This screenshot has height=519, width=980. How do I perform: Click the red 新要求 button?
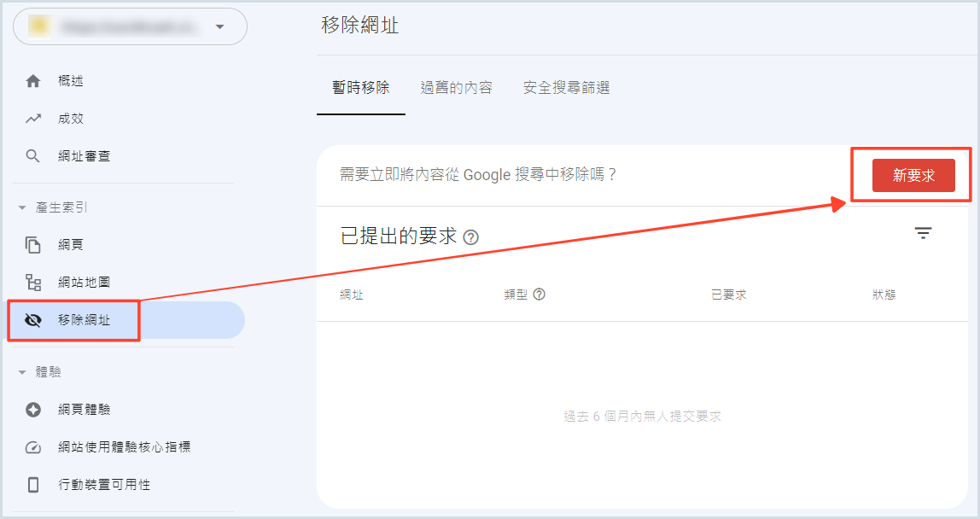click(x=913, y=175)
